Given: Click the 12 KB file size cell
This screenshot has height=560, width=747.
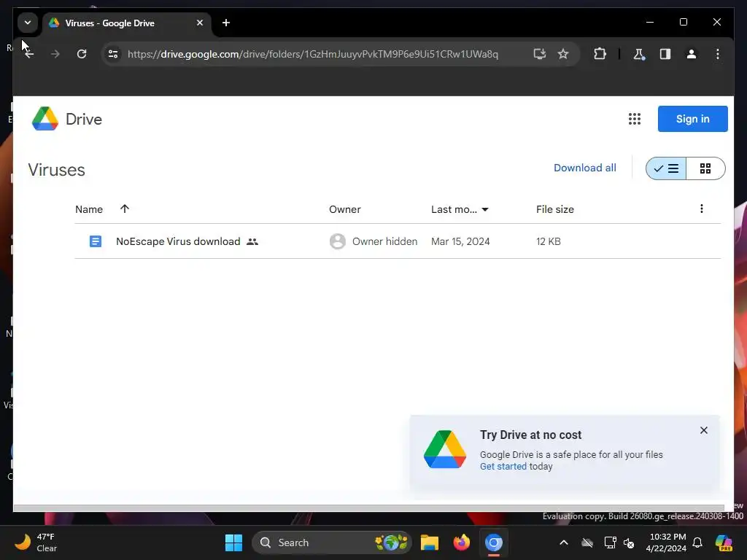Looking at the screenshot, I should tap(548, 241).
